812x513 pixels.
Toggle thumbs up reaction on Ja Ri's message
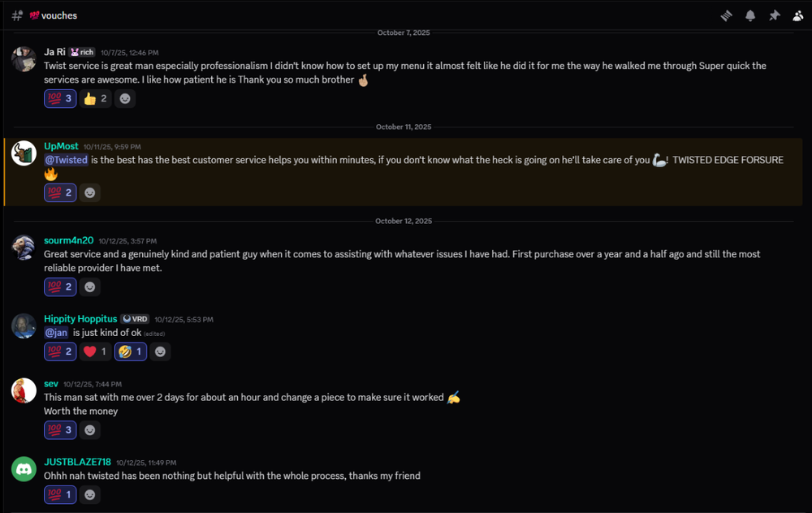[95, 99]
